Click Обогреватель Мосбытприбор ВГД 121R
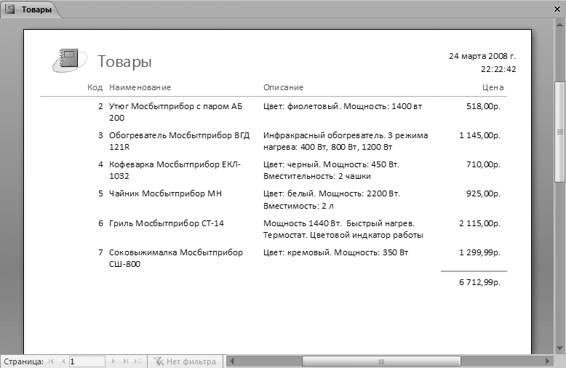 coord(179,141)
